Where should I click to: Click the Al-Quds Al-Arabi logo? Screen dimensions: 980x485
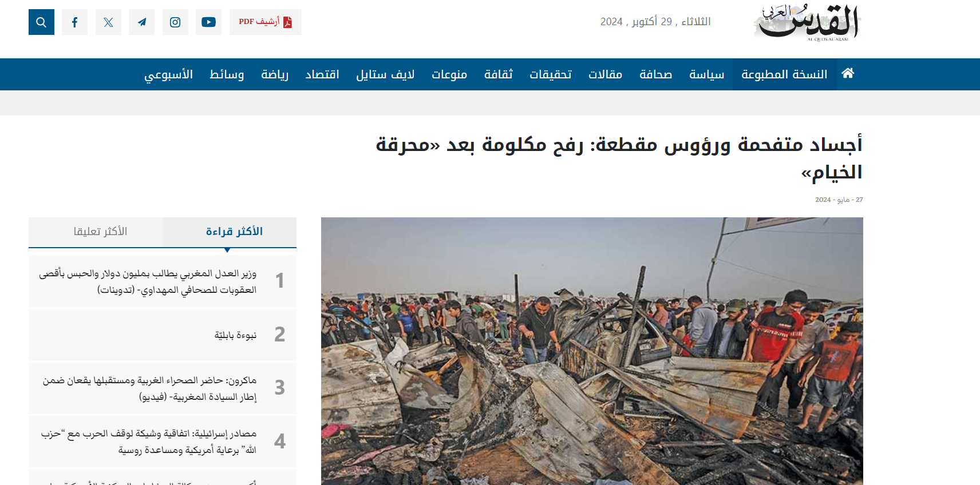[808, 22]
